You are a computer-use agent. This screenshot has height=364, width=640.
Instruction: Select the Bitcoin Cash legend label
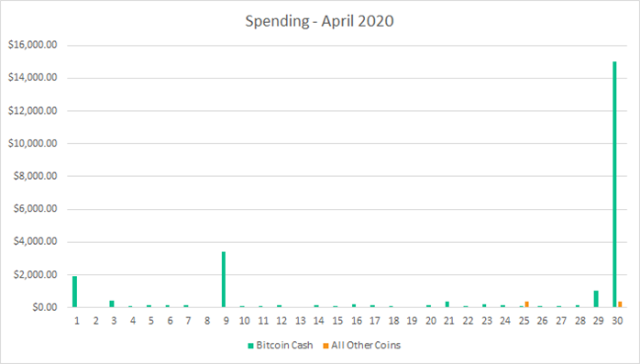coord(284,346)
